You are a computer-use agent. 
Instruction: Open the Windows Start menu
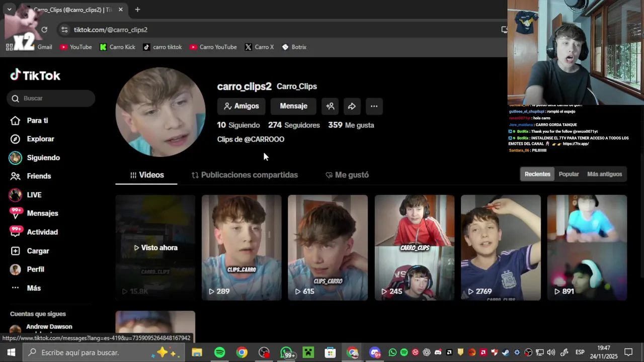11,352
